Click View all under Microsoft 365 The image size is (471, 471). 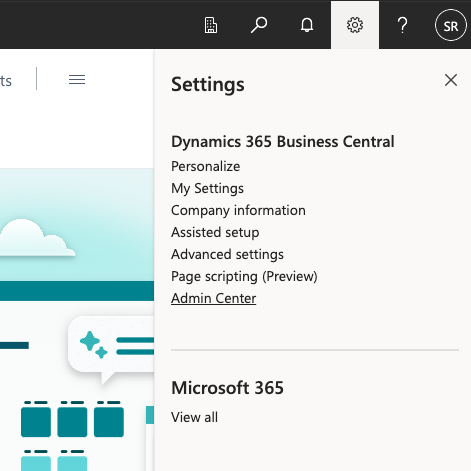coord(194,417)
